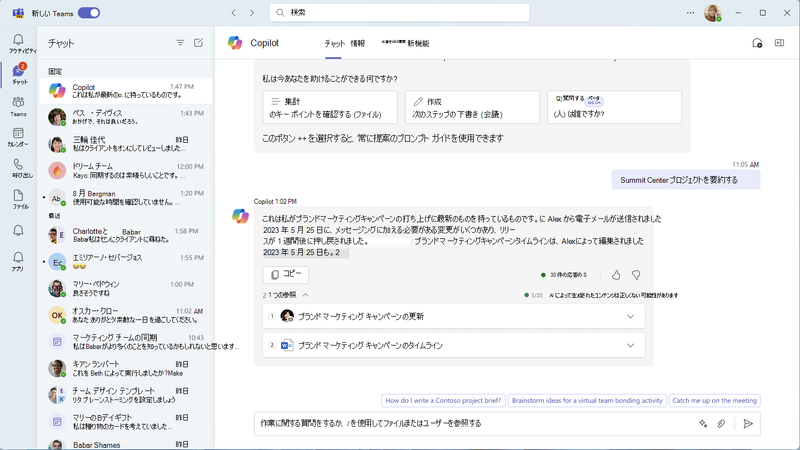
Task: Give thumbs down to Copilot response
Action: [636, 275]
